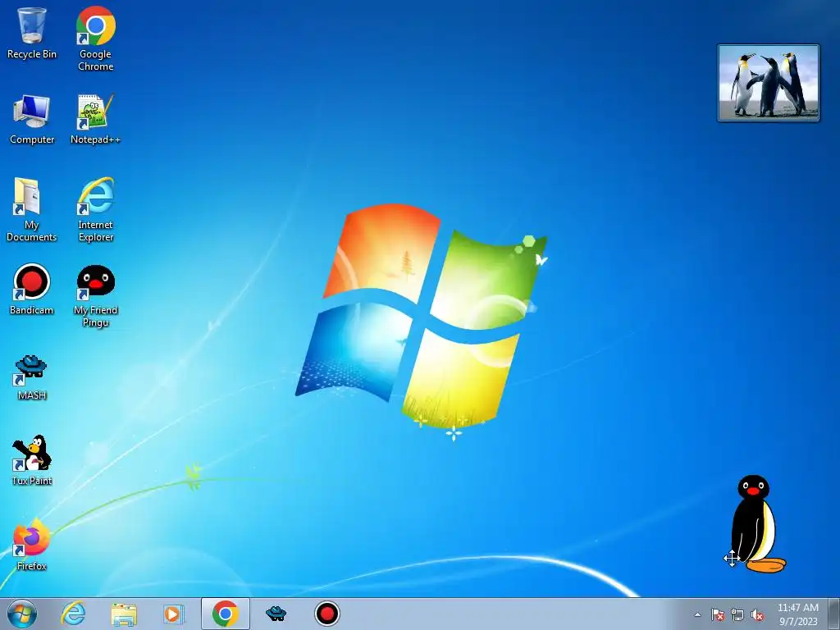Select the My Friend Pingu shortcut
The height and width of the screenshot is (630, 840).
pyautogui.click(x=95, y=295)
